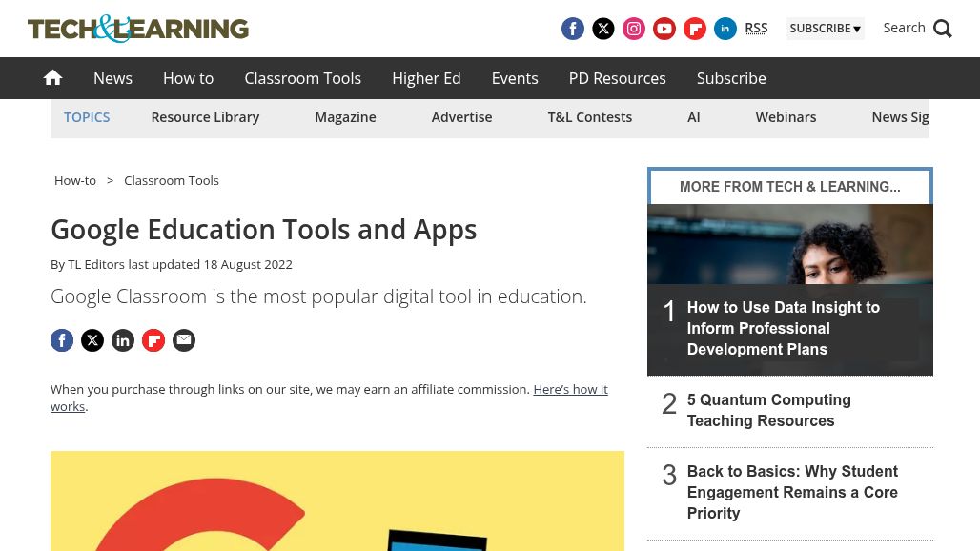Click the X (Twitter) icon in header

[603, 29]
